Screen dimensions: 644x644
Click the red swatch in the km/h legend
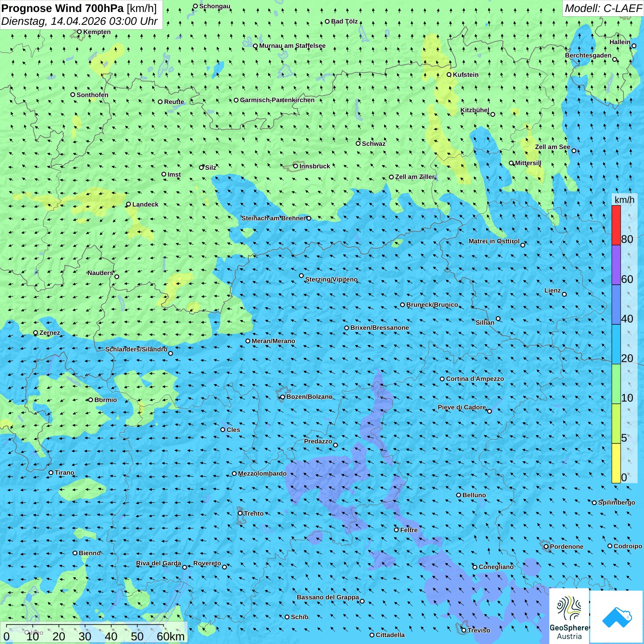click(x=616, y=225)
